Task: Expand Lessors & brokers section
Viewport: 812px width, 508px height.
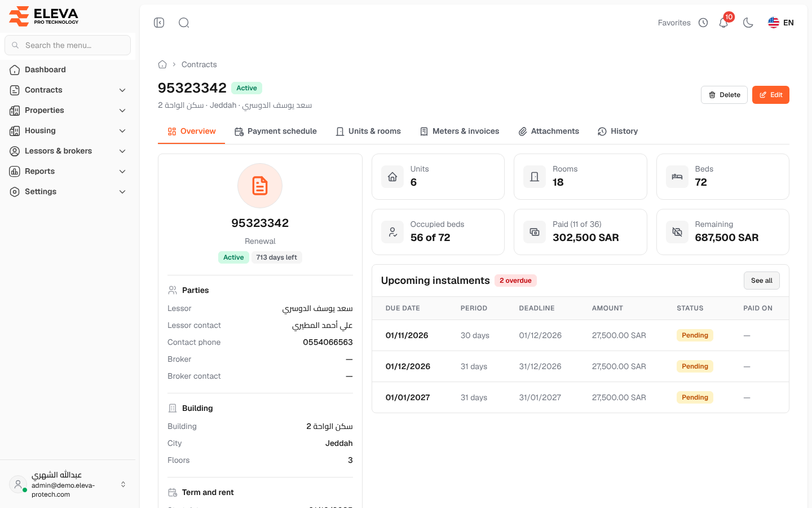Action: (x=68, y=151)
